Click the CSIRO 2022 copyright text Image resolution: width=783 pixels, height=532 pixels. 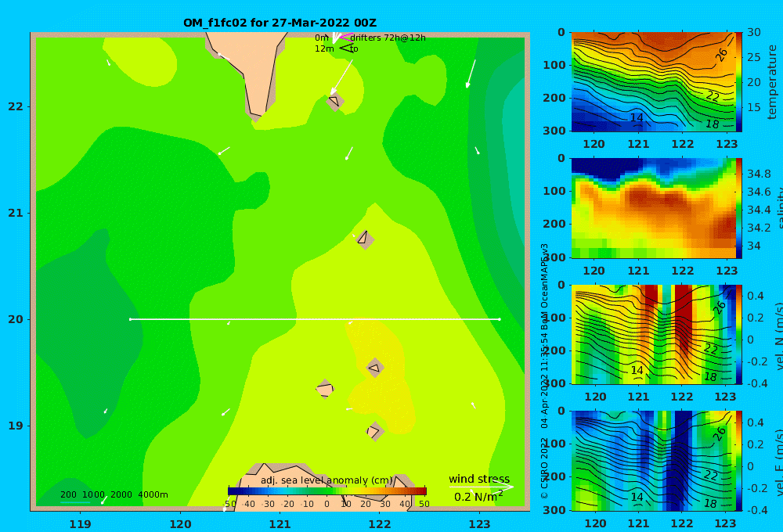tap(544, 467)
